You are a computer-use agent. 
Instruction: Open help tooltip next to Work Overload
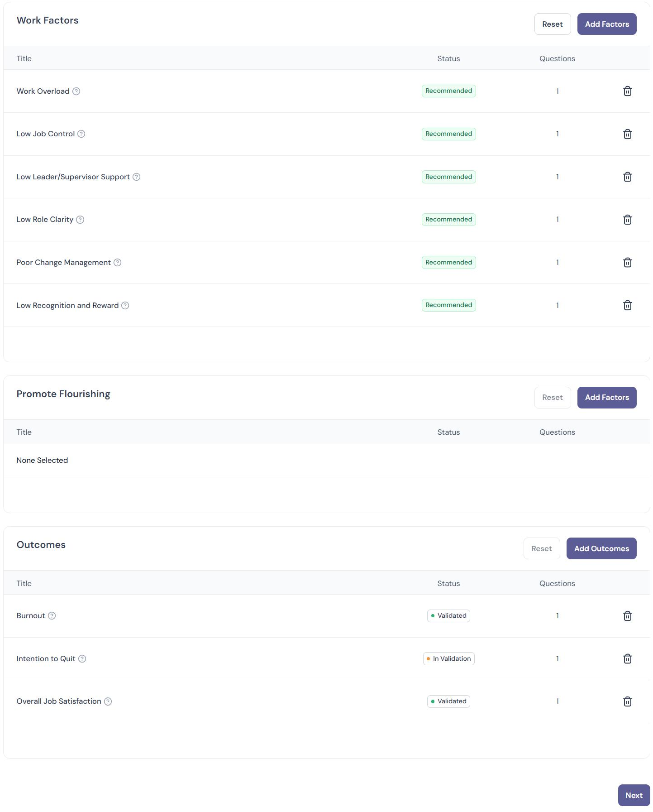(x=76, y=91)
